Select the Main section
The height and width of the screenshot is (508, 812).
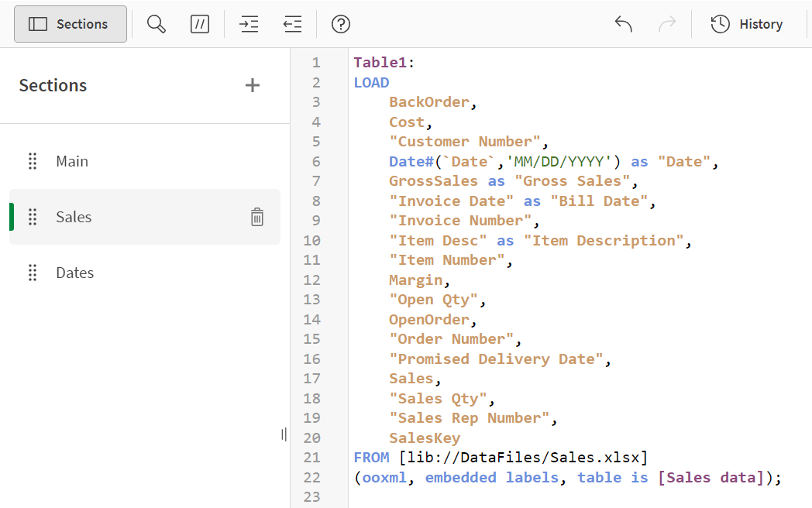coord(145,161)
